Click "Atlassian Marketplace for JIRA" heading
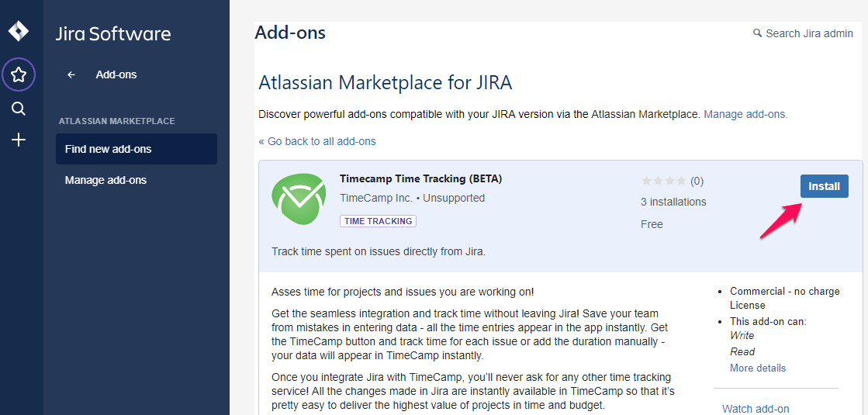 click(x=386, y=83)
